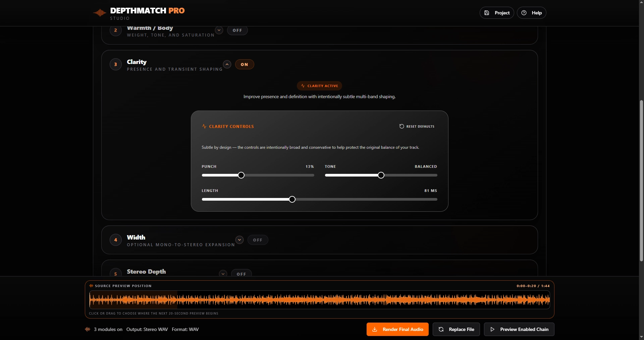This screenshot has width=644, height=340.
Task: Click Preview Enabled Chain
Action: pyautogui.click(x=519, y=329)
